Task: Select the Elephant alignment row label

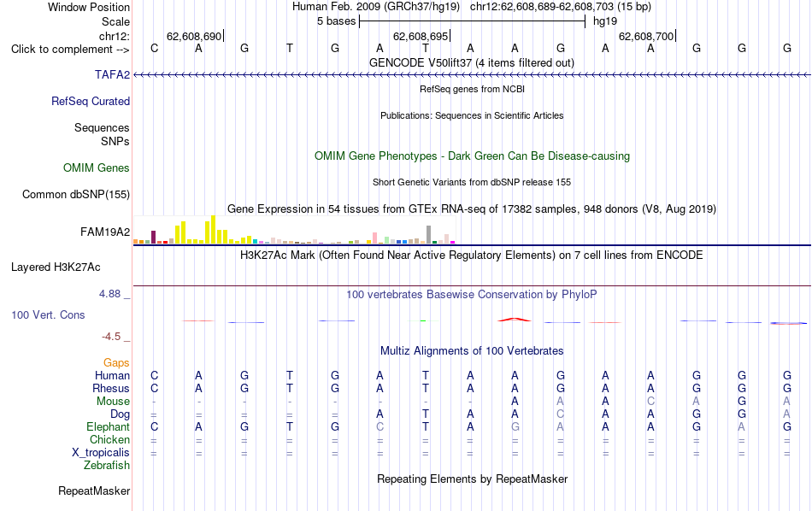Action: (109, 426)
